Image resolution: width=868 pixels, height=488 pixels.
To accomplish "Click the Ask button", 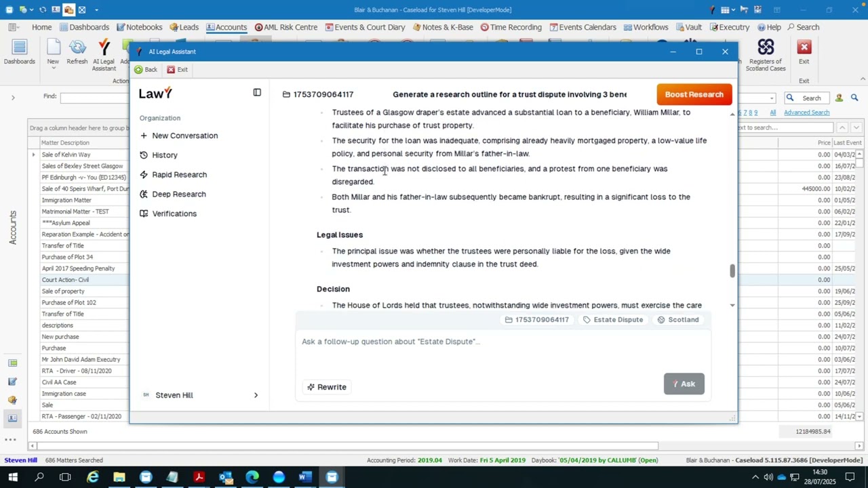I will point(684,384).
